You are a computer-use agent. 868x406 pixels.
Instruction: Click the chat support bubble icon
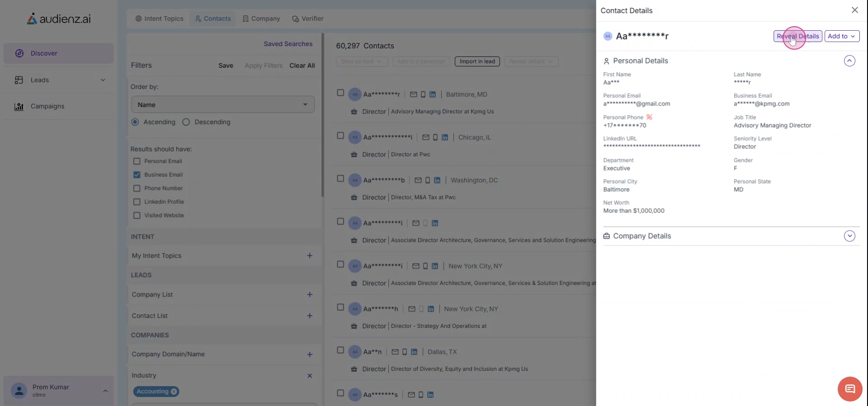click(849, 389)
